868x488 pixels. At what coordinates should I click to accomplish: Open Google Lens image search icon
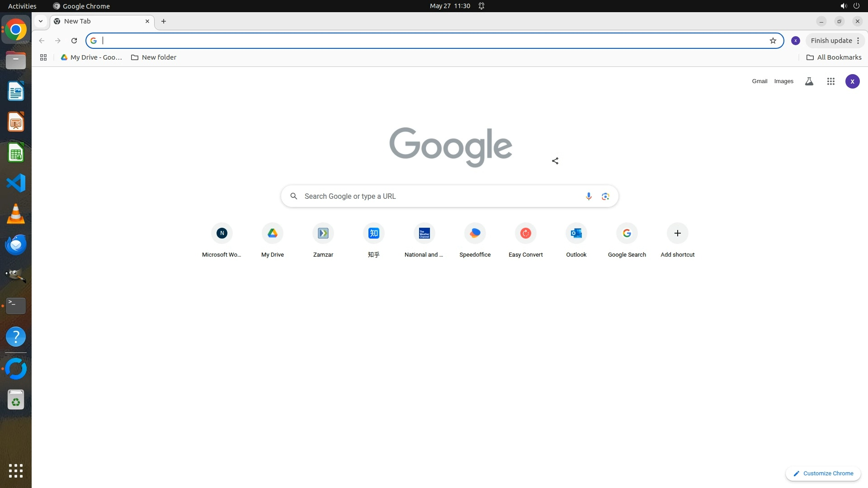tap(605, 196)
